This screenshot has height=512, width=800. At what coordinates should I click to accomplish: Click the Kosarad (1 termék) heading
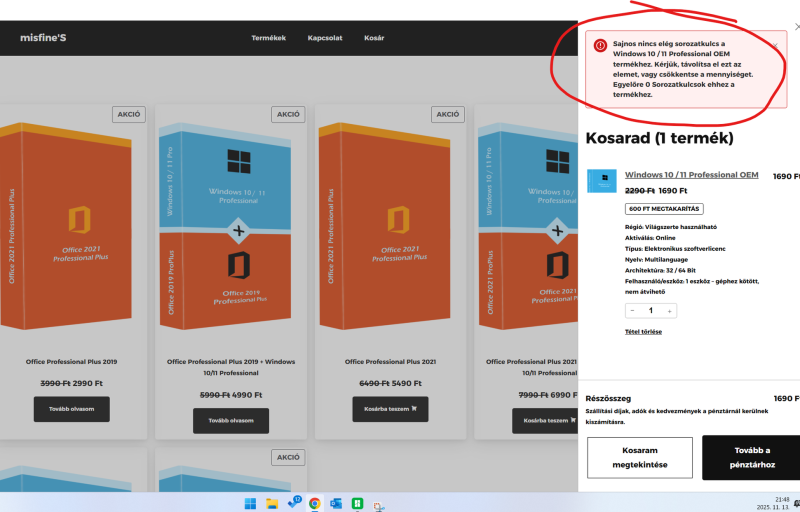click(x=659, y=138)
